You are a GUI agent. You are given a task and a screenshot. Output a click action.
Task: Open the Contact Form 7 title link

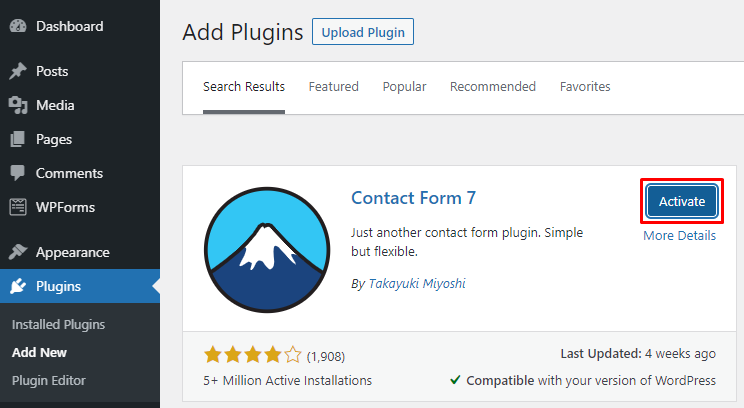tap(411, 197)
